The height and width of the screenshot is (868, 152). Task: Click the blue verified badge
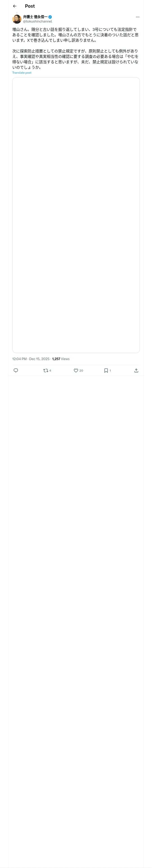pyautogui.click(x=50, y=17)
